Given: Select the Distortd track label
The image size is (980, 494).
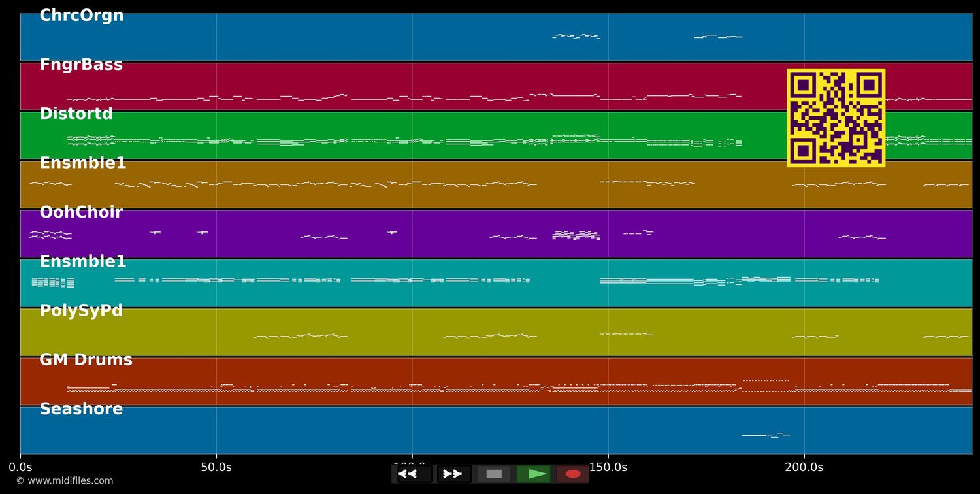Looking at the screenshot, I should coord(76,114).
